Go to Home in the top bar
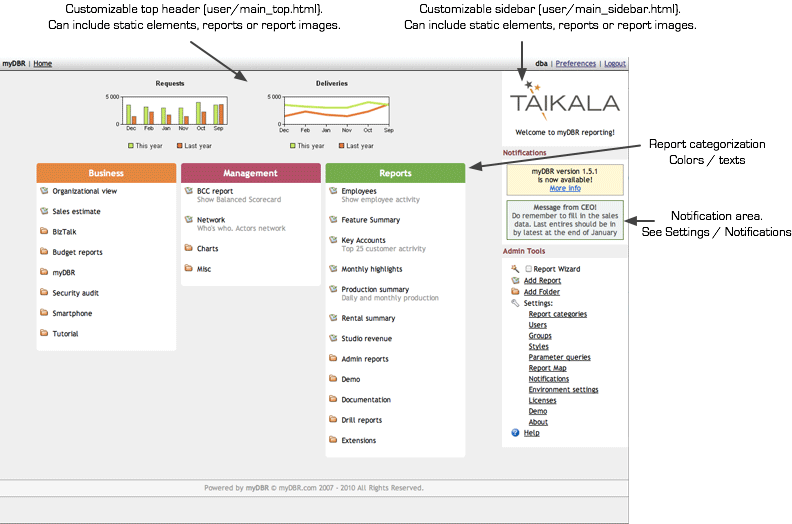792x524 pixels. [x=42, y=63]
